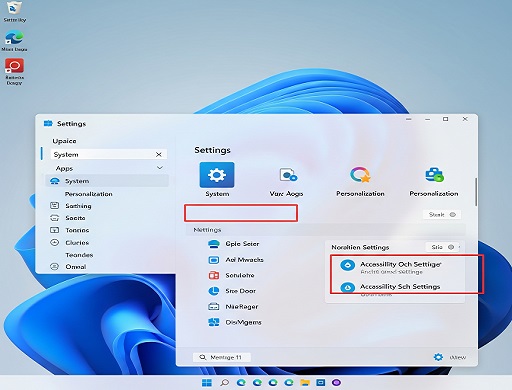The width and height of the screenshot is (512, 390).
Task: Clear the sidebar System search with X
Action: tap(159, 154)
